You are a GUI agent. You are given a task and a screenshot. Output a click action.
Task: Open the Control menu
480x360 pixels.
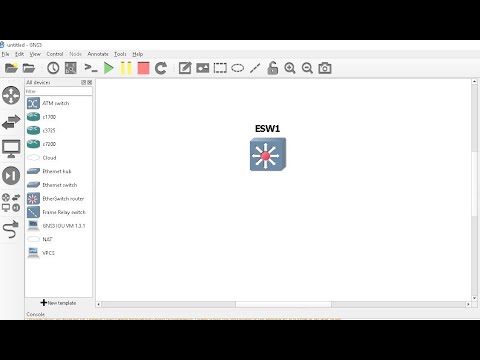click(x=55, y=54)
